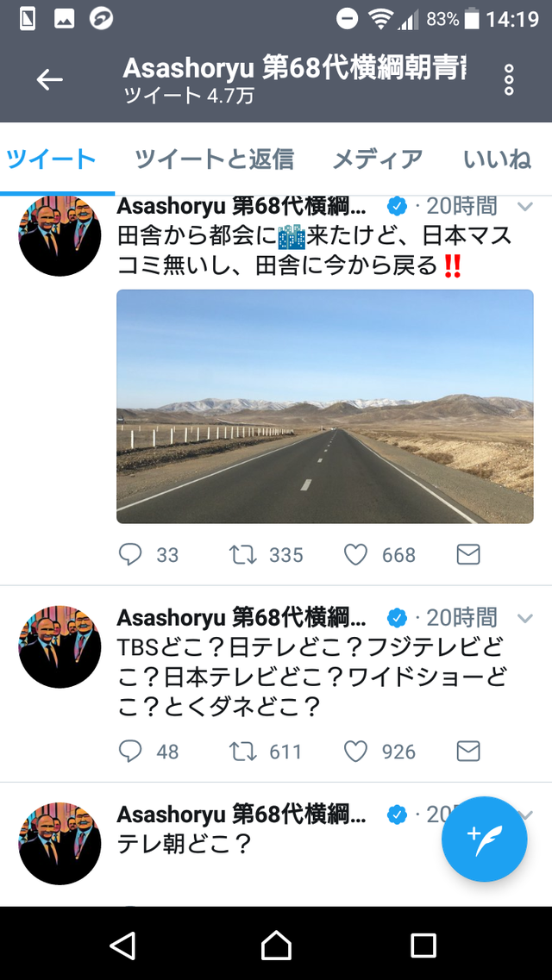Retweet the tweet with 611 retweets
Screen dimensions: 552x980
242,751
